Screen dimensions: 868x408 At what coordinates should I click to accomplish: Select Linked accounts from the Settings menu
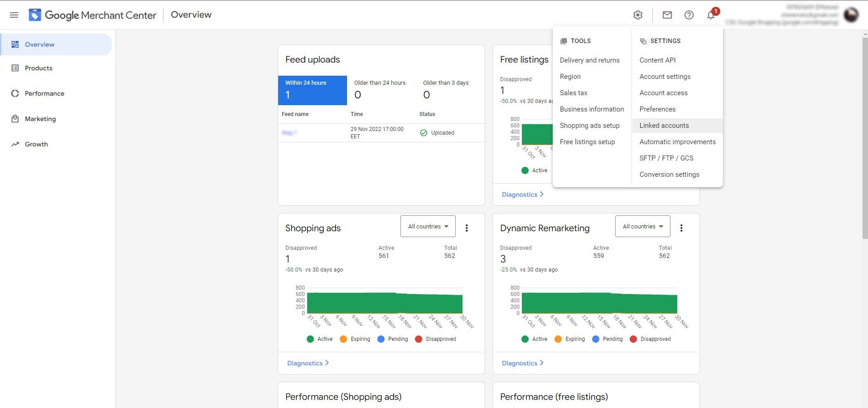point(664,126)
